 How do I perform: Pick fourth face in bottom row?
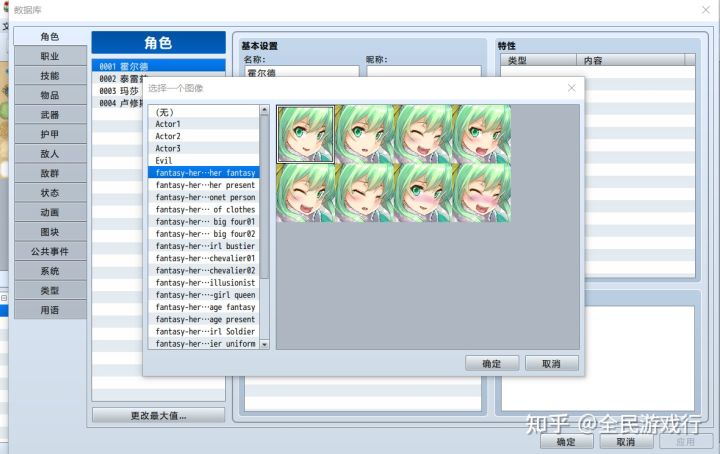coord(482,193)
